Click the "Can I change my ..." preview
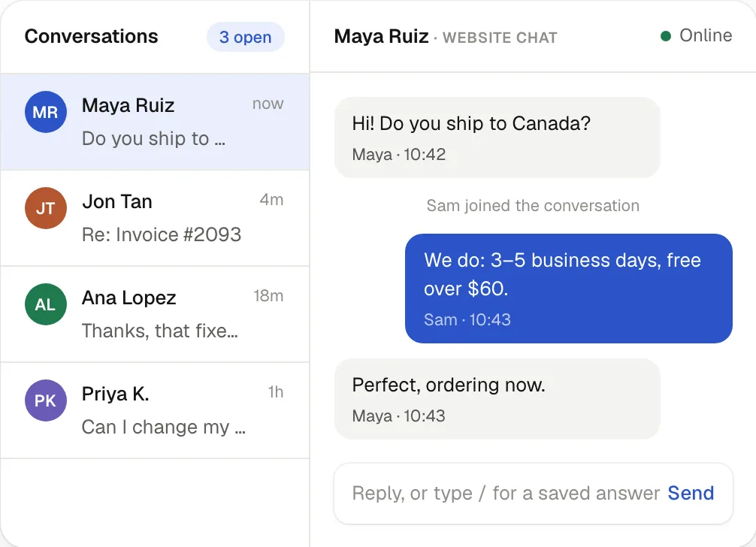 point(163,427)
